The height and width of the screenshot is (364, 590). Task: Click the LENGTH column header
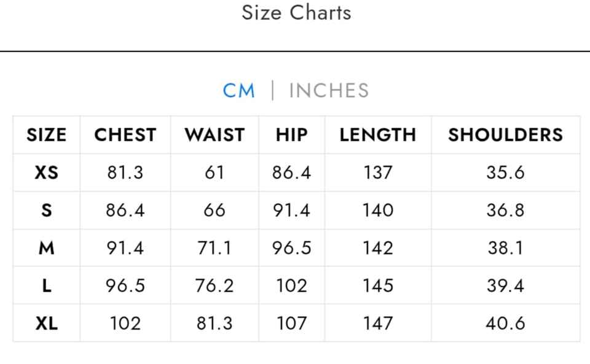(378, 135)
